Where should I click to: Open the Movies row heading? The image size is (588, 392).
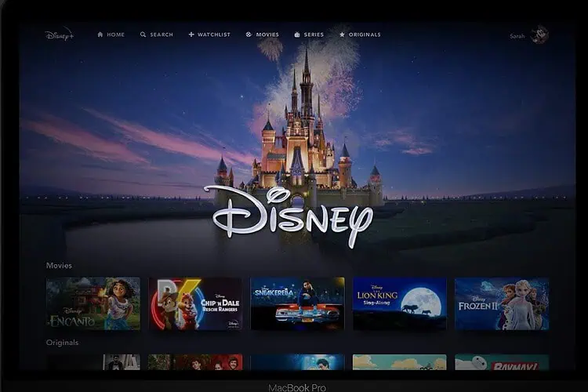coord(59,266)
